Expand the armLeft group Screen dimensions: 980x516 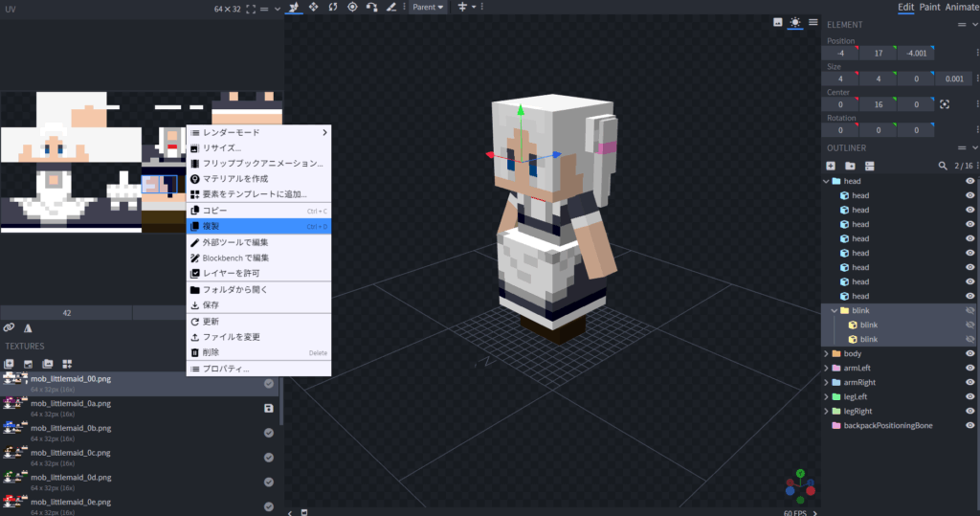(x=827, y=368)
